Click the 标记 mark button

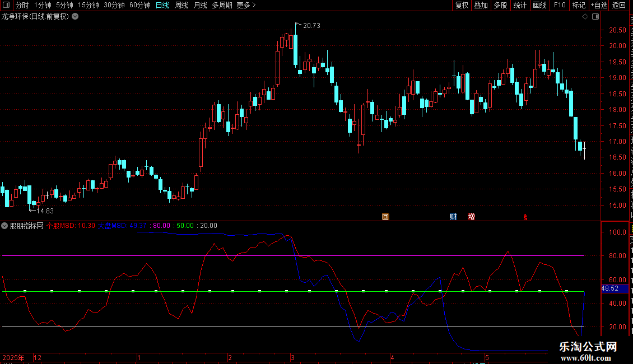click(x=579, y=5)
